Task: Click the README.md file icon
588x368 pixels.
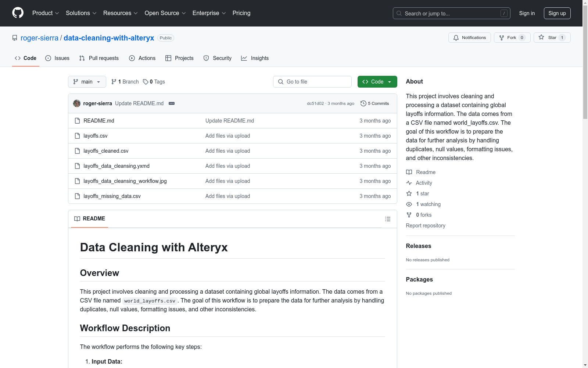Action: point(77,121)
